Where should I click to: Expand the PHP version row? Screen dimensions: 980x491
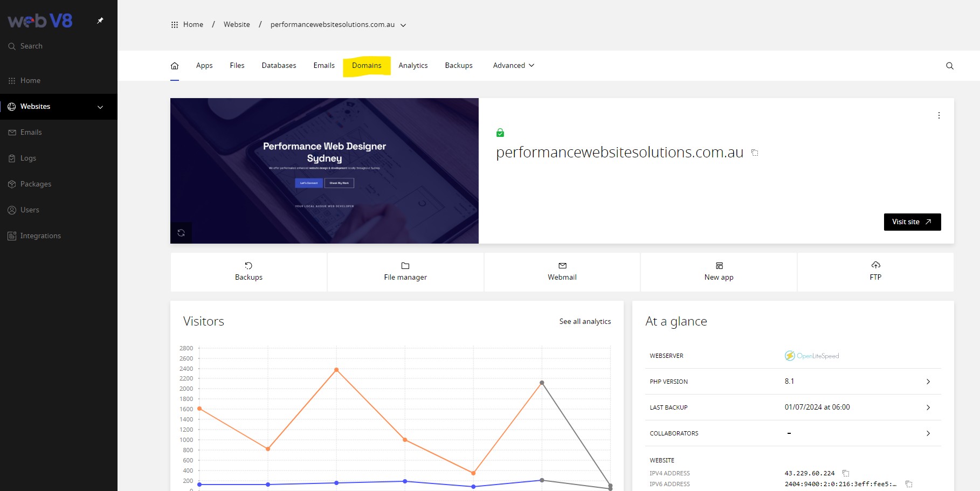(928, 382)
